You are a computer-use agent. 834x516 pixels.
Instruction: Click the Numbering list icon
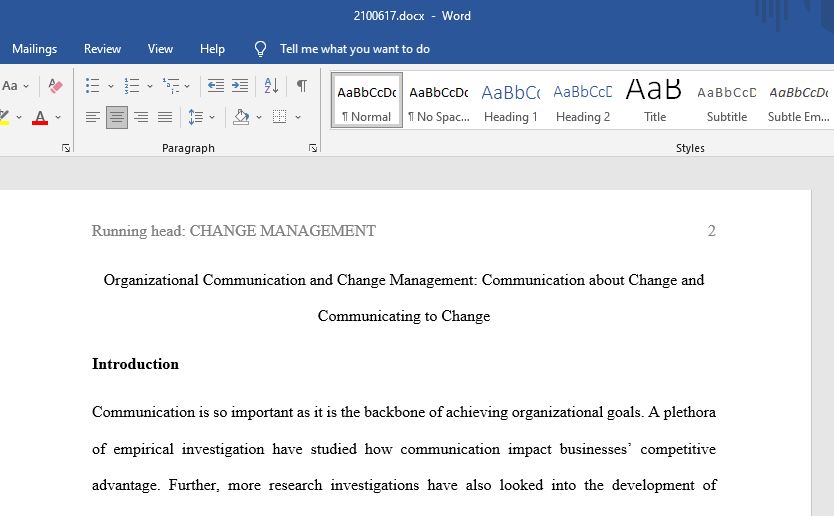[x=131, y=86]
